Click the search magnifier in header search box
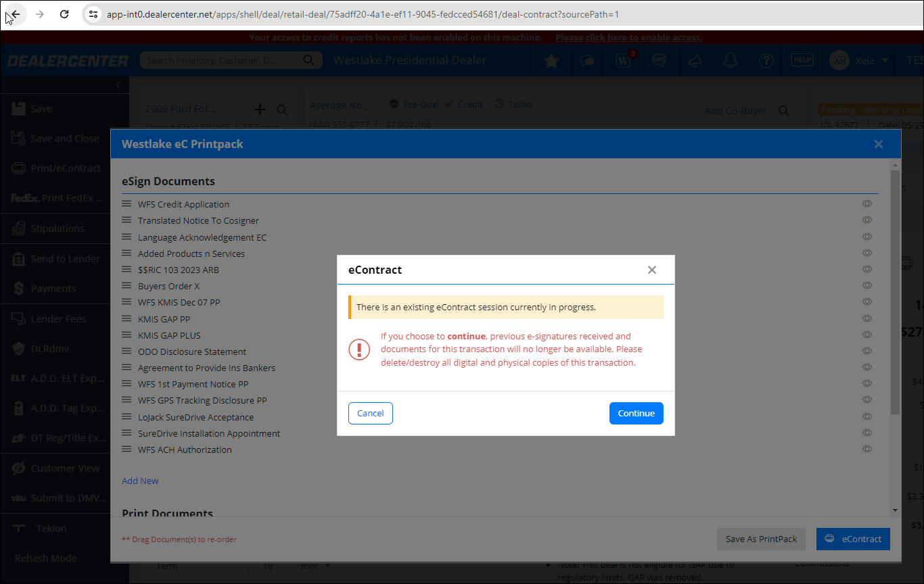This screenshot has height=584, width=924. [x=308, y=61]
